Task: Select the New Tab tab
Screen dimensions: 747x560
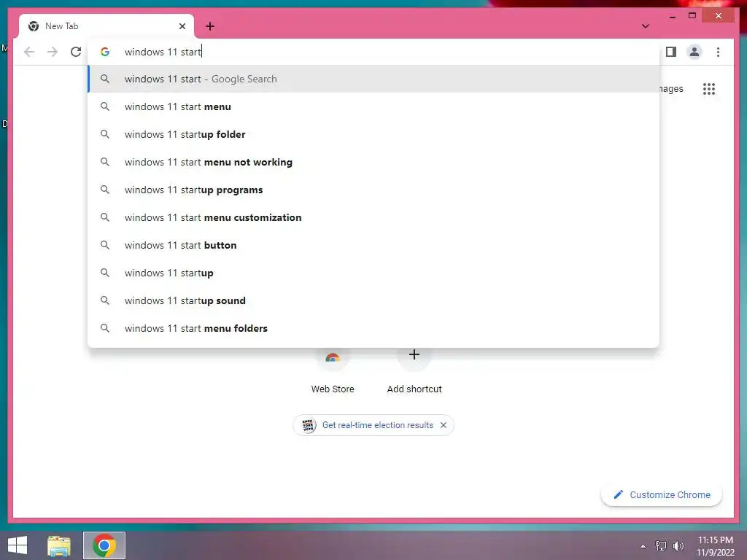Action: coord(107,26)
